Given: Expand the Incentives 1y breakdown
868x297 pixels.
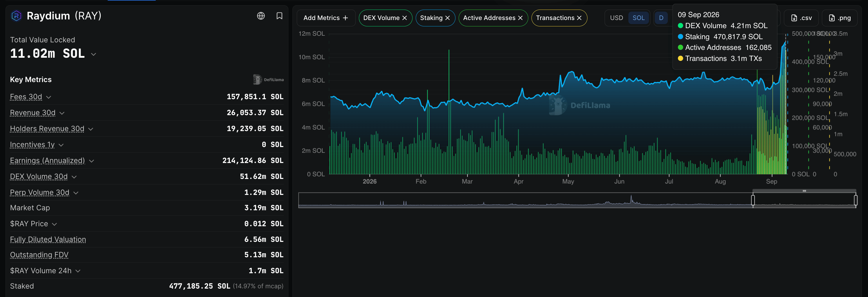Looking at the screenshot, I should coord(61,145).
